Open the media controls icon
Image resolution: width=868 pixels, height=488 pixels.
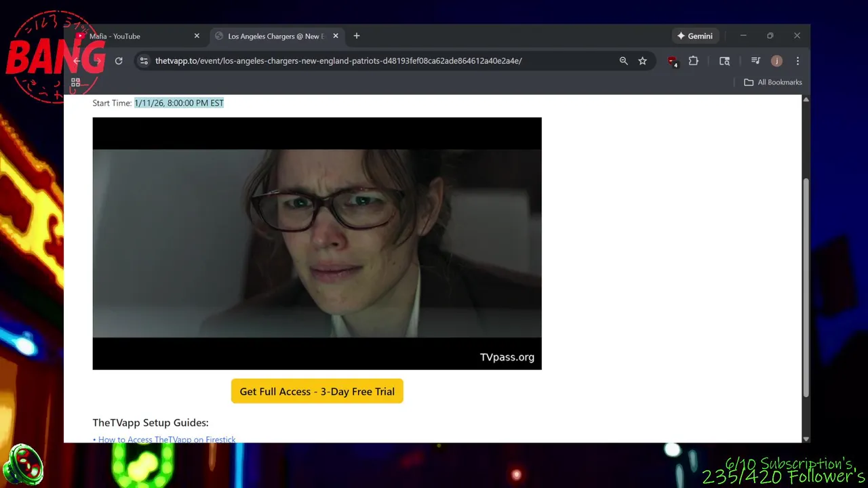(x=755, y=61)
